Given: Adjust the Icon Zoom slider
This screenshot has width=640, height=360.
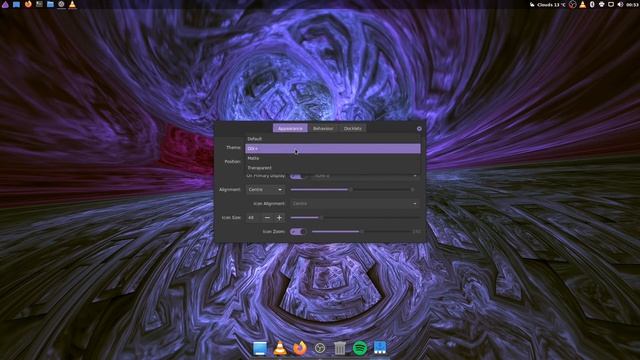Looking at the screenshot, I should [x=361, y=232].
